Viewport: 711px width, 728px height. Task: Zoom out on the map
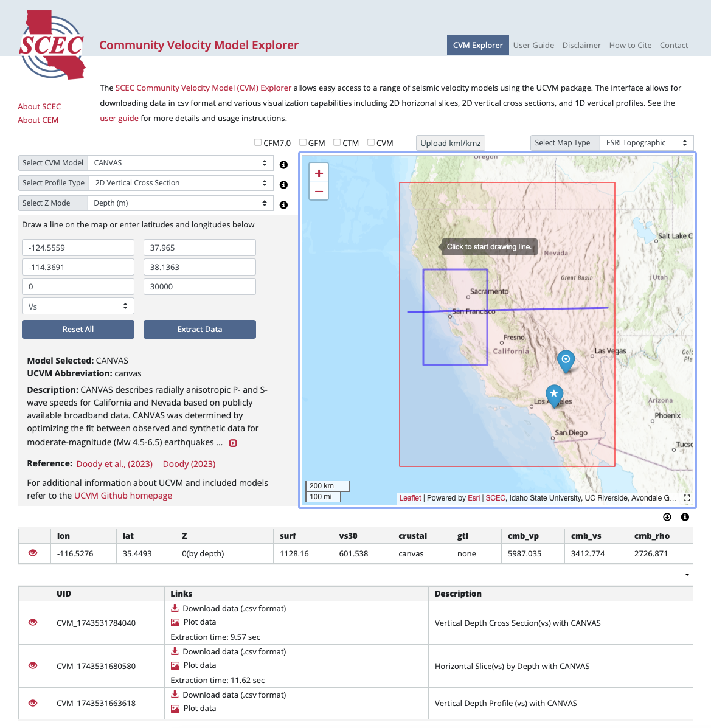pos(319,192)
